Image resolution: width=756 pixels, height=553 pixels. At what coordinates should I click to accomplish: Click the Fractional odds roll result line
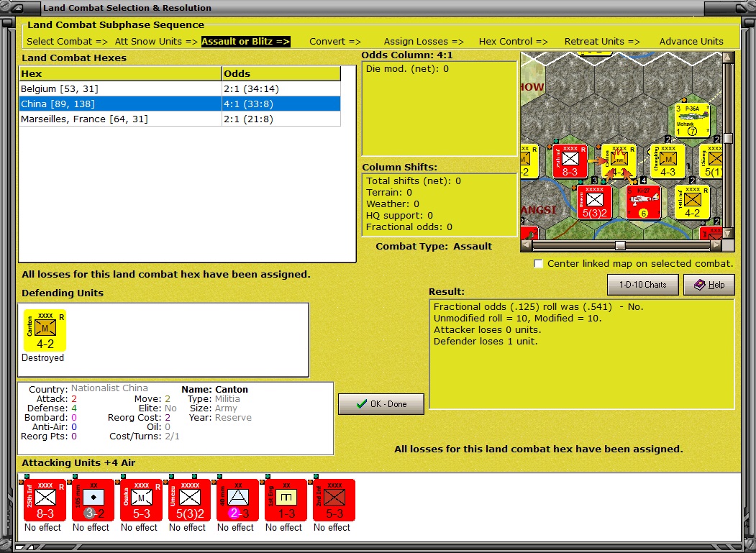click(539, 306)
